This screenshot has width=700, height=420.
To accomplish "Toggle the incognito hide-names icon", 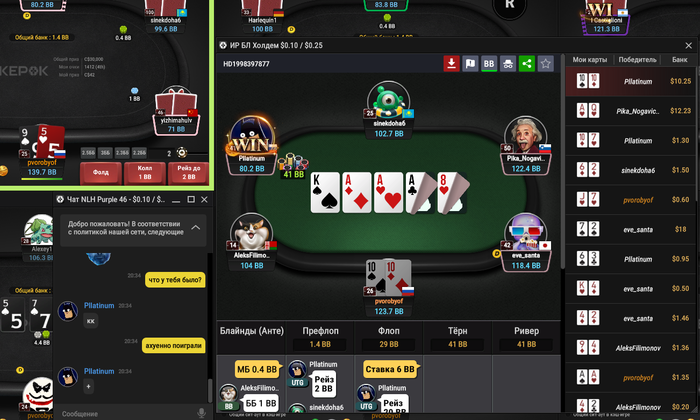I will 508,63.
